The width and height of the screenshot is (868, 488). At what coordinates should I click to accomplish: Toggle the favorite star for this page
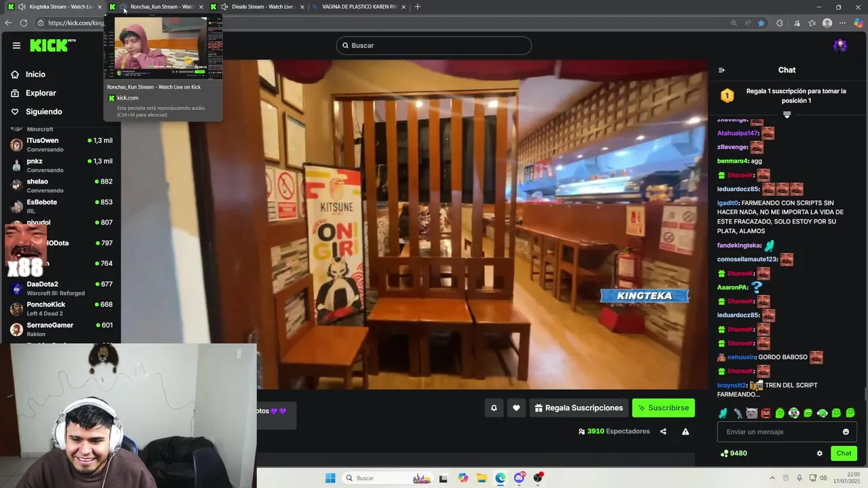click(761, 23)
